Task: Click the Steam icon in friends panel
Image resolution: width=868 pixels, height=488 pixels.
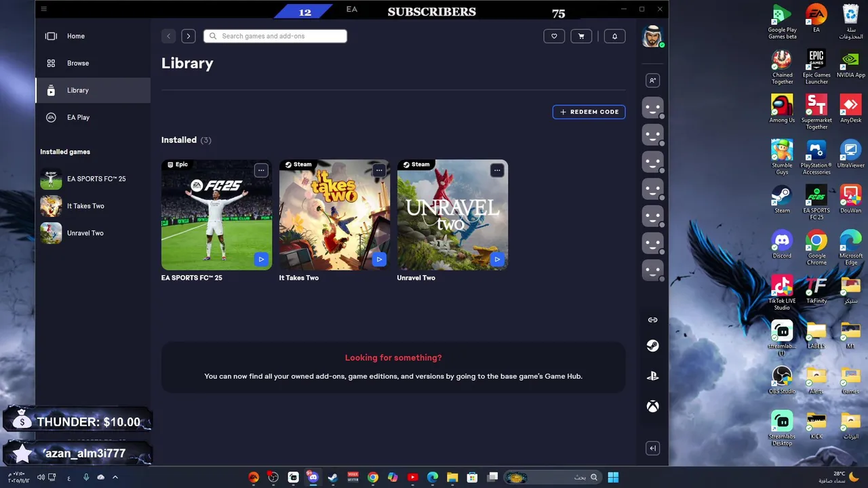Action: pyautogui.click(x=652, y=346)
